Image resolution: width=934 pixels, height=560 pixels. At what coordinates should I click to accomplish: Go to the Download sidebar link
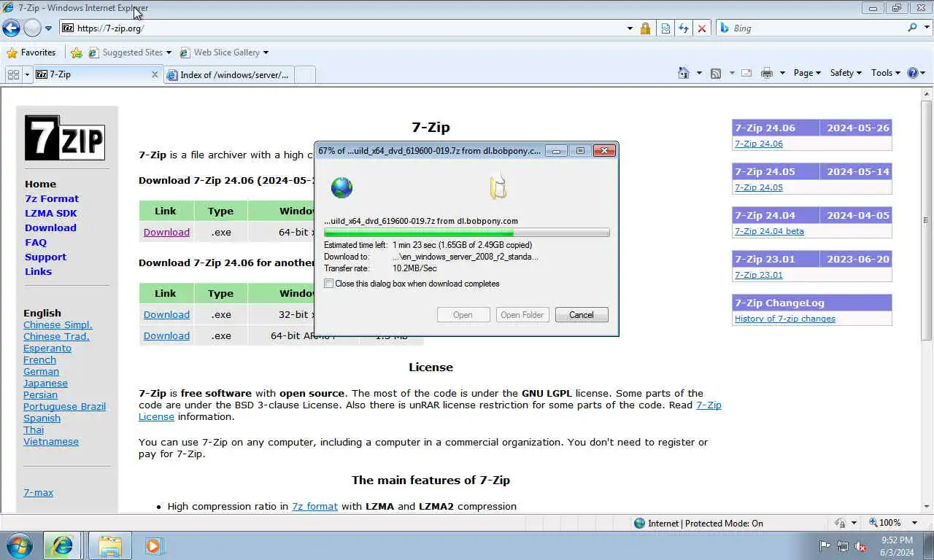[50, 227]
